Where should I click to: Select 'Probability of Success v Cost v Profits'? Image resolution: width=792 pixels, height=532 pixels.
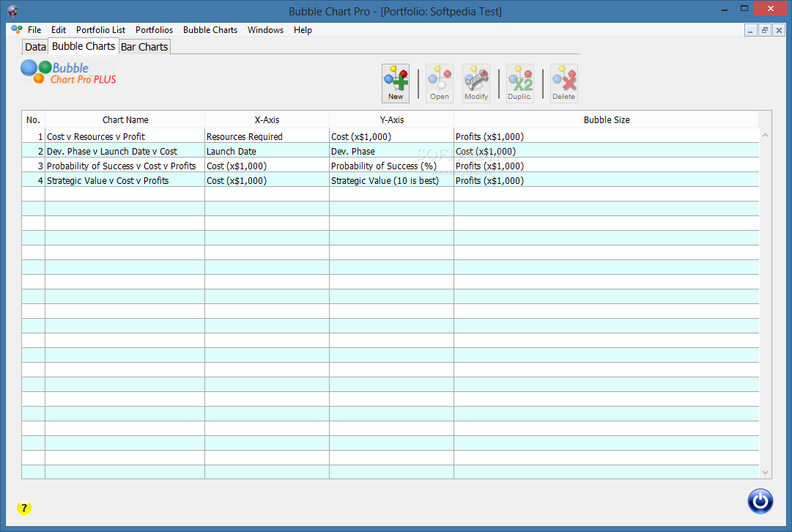125,166
